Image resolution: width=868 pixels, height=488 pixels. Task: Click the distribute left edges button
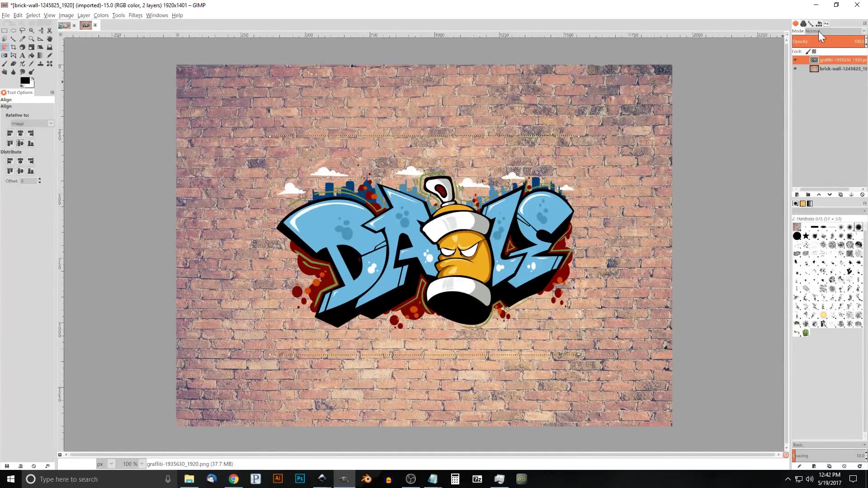(x=10, y=161)
